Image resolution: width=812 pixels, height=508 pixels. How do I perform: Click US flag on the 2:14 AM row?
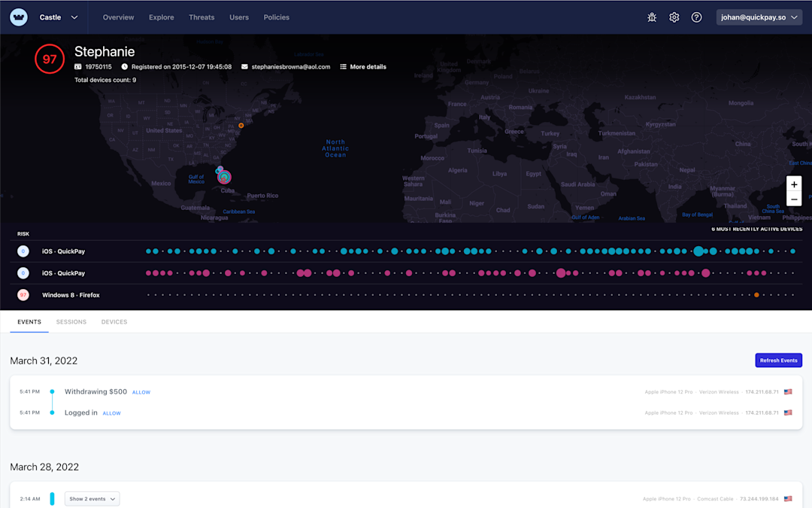788,499
